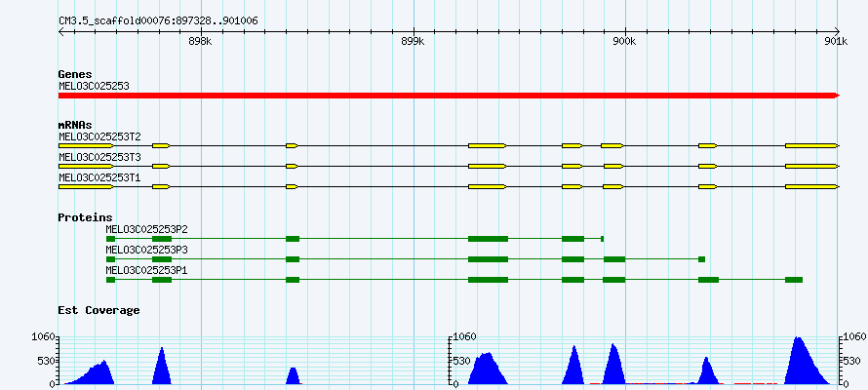Viewport: 868px width, 390px height.
Task: Click the Genes track heading
Action: click(x=75, y=74)
